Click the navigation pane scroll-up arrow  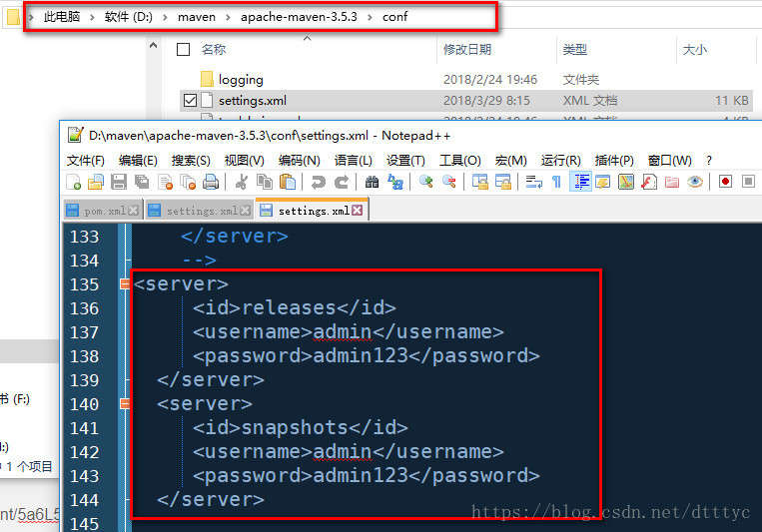(154, 46)
